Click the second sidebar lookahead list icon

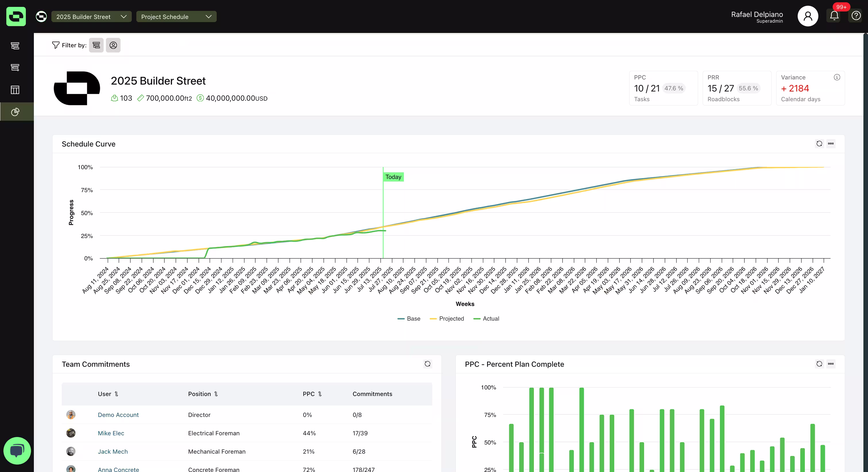(x=15, y=67)
